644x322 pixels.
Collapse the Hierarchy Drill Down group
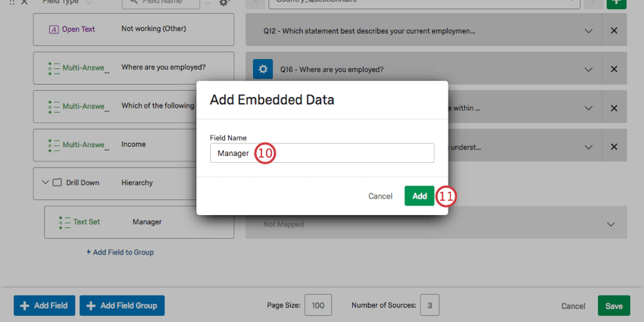click(x=45, y=183)
